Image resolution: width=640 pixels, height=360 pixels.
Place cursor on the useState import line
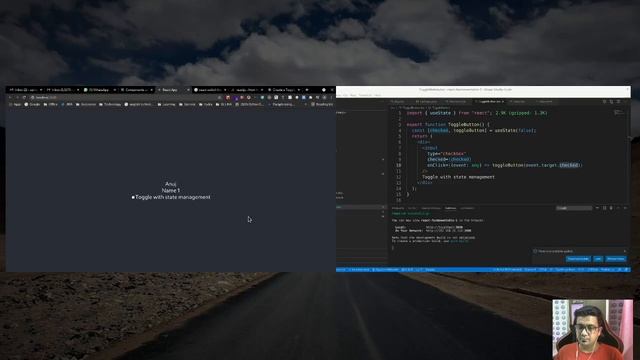[x=477, y=113]
